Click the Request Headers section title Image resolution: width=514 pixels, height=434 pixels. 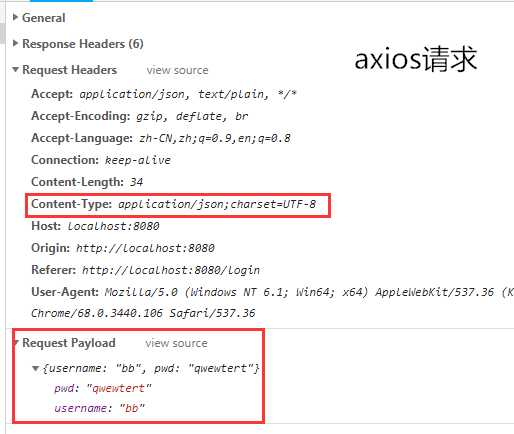(69, 70)
